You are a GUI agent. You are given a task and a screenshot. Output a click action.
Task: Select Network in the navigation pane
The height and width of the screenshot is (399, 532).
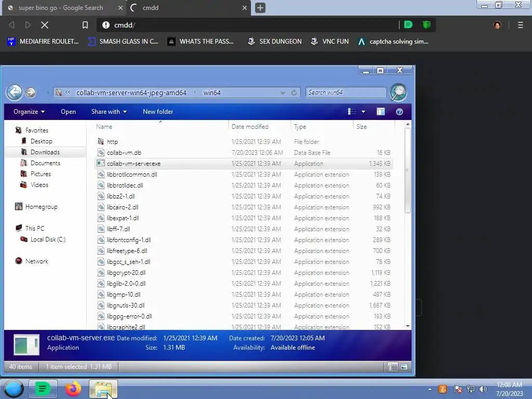(x=36, y=261)
